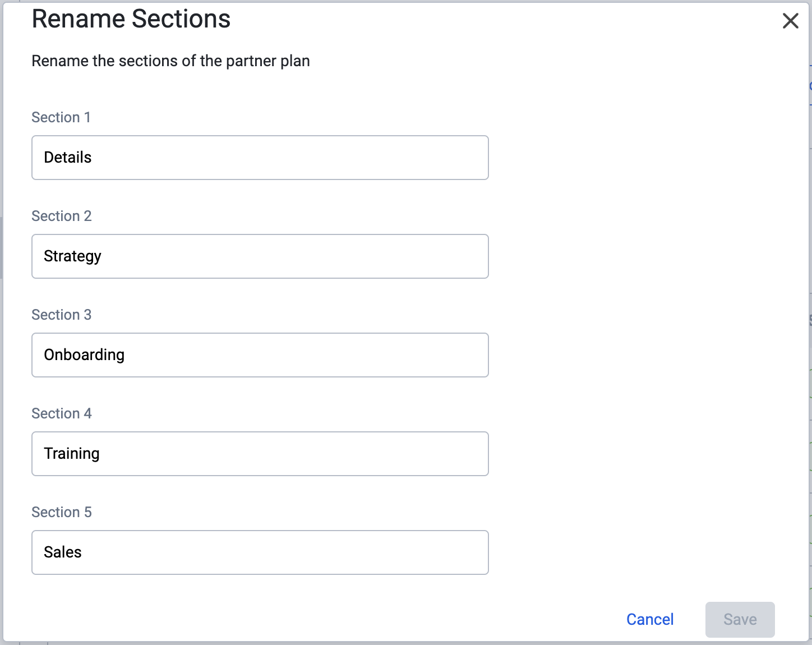Click the grayed-out Save button
Image resolution: width=812 pixels, height=645 pixels.
tap(740, 619)
